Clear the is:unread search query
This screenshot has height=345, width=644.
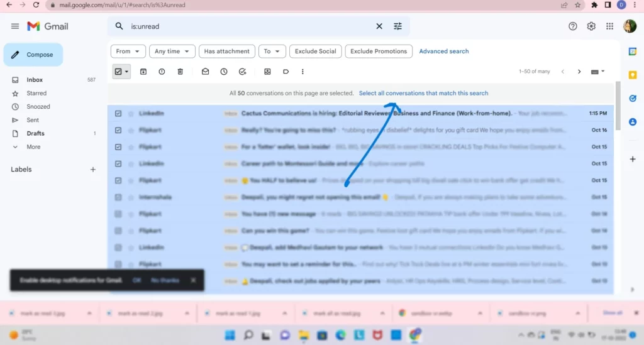pyautogui.click(x=379, y=26)
